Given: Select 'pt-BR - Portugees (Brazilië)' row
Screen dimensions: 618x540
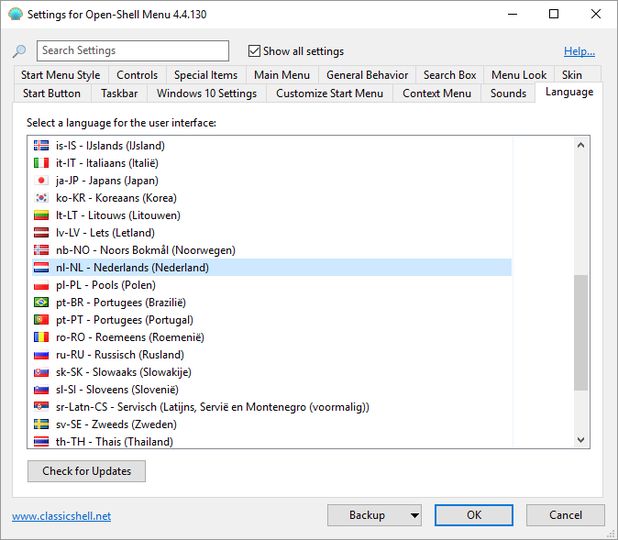Looking at the screenshot, I should [272, 302].
